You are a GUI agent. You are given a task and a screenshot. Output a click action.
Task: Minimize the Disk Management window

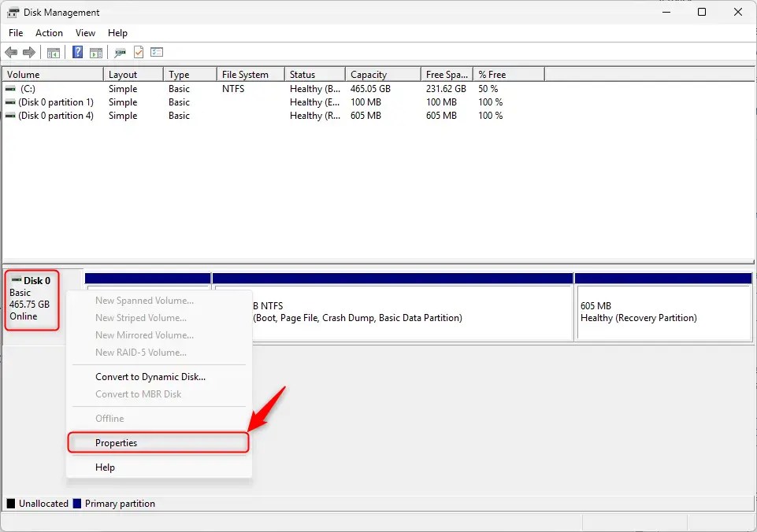[666, 12]
